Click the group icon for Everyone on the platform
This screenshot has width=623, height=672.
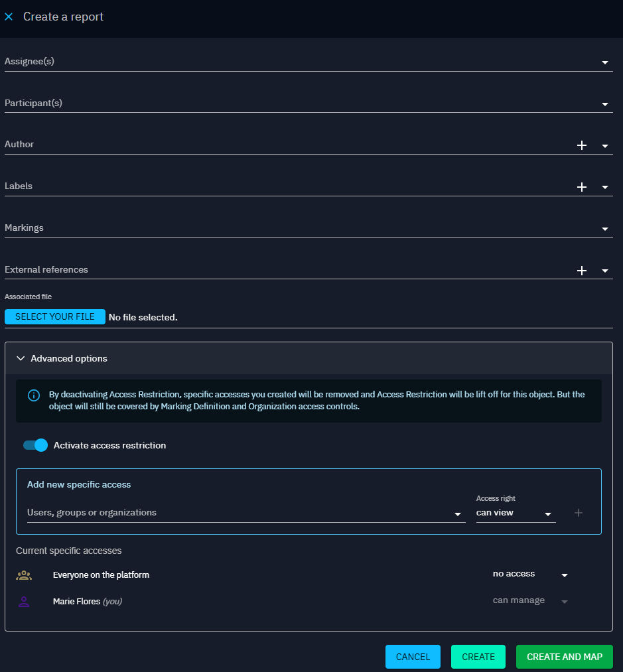[x=24, y=575]
